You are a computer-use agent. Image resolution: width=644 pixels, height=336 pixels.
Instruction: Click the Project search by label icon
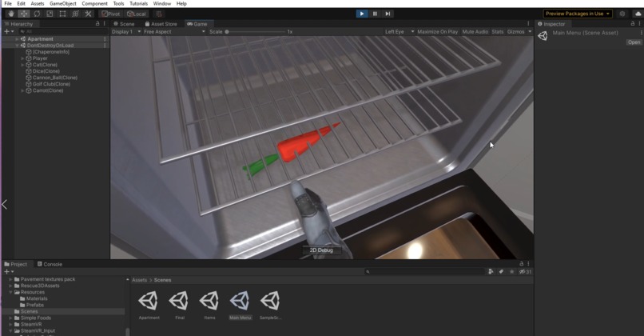coord(501,271)
